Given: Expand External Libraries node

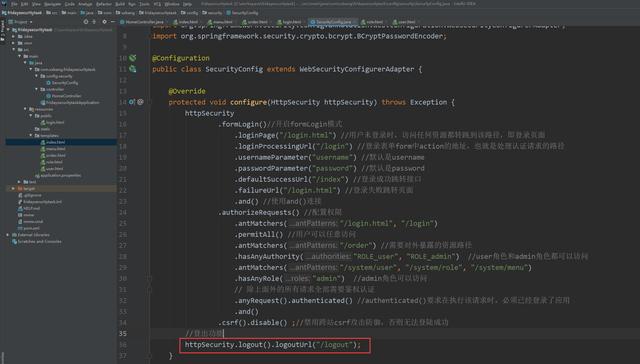Looking at the screenshot, I should (8, 235).
